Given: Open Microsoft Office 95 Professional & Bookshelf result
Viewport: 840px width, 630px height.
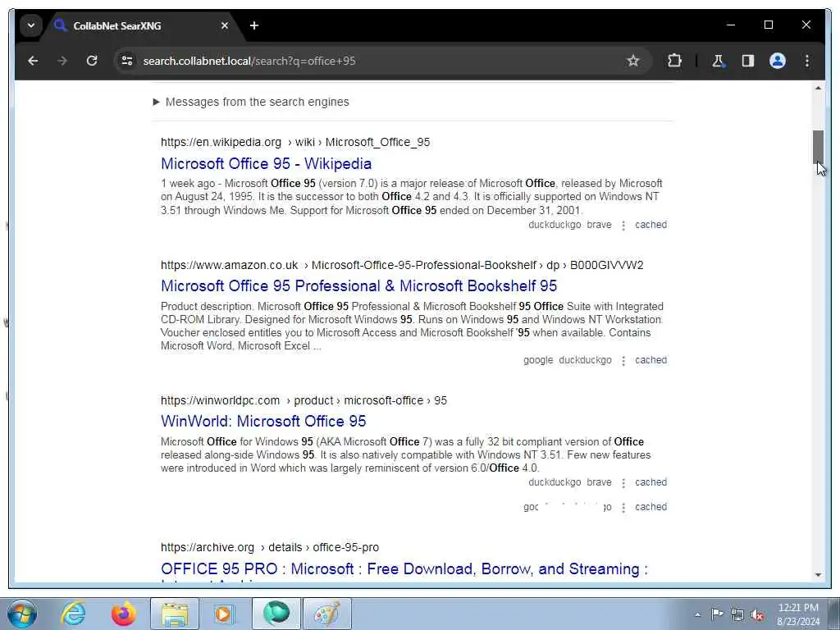Looking at the screenshot, I should [359, 286].
